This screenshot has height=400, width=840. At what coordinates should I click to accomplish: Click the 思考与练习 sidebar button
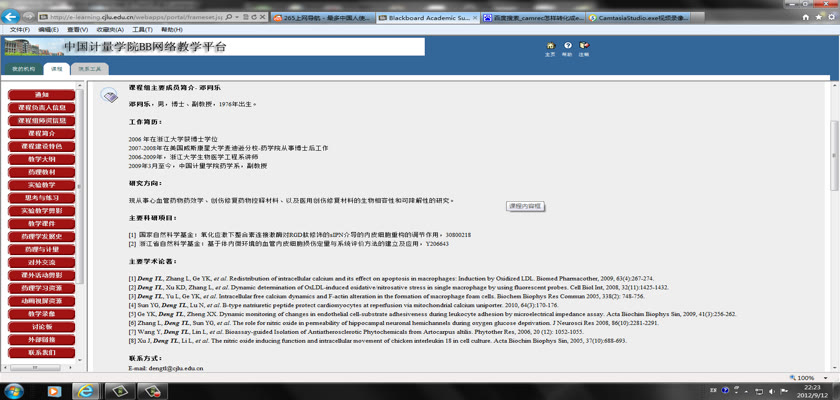[x=41, y=198]
